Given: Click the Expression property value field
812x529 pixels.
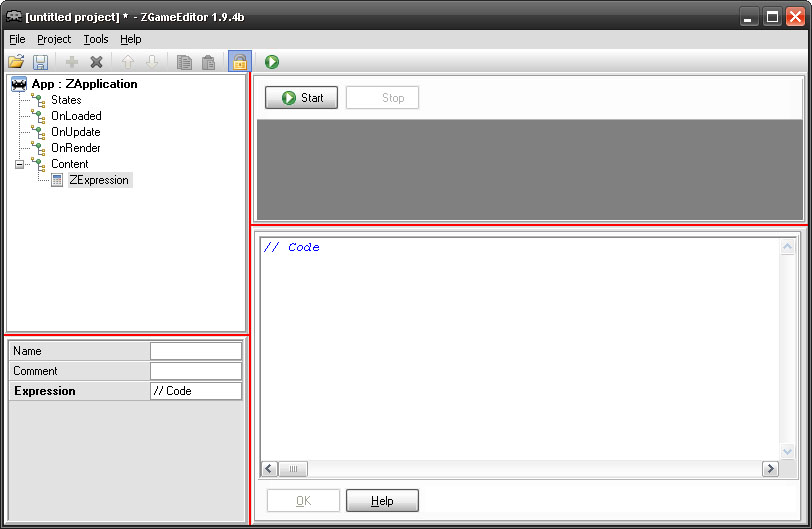Looking at the screenshot, I should (x=196, y=391).
